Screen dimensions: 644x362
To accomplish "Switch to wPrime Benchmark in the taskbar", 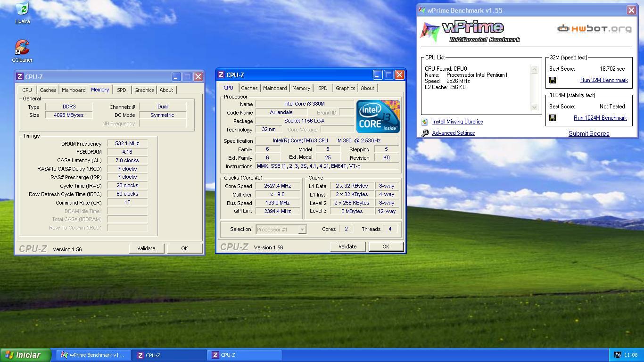I will (x=93, y=355).
